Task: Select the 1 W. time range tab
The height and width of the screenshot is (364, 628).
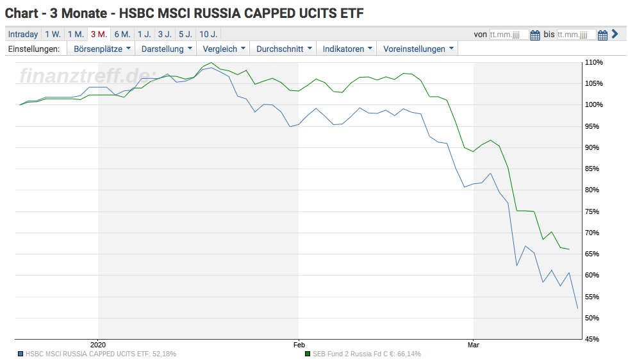Action: pyautogui.click(x=53, y=35)
